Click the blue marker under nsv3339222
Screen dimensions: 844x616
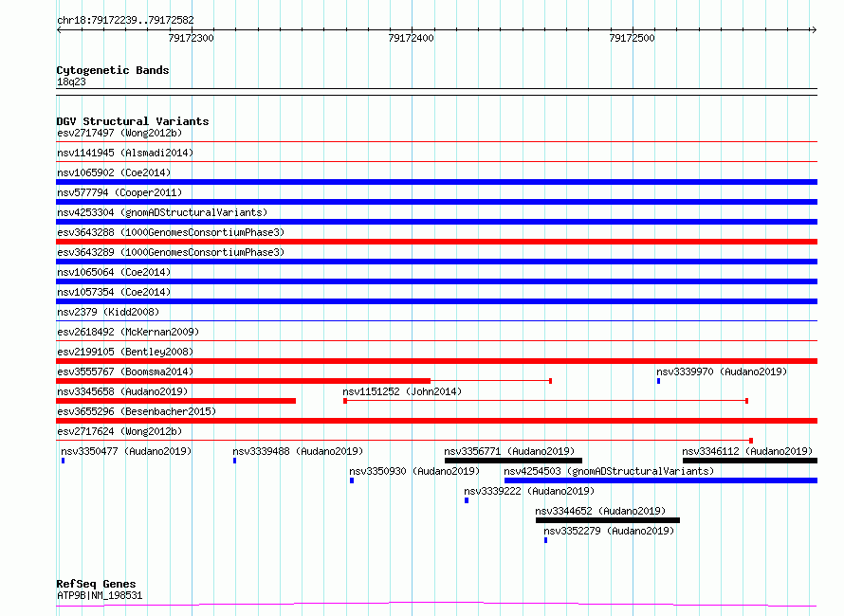point(467,500)
